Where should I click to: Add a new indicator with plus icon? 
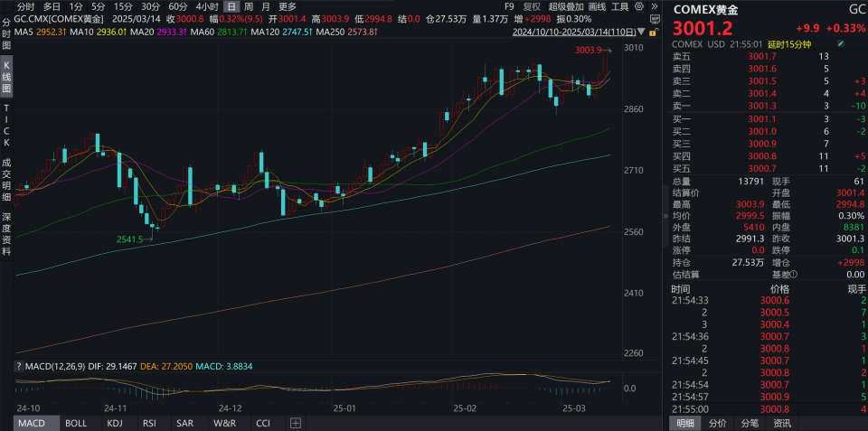tap(296, 424)
